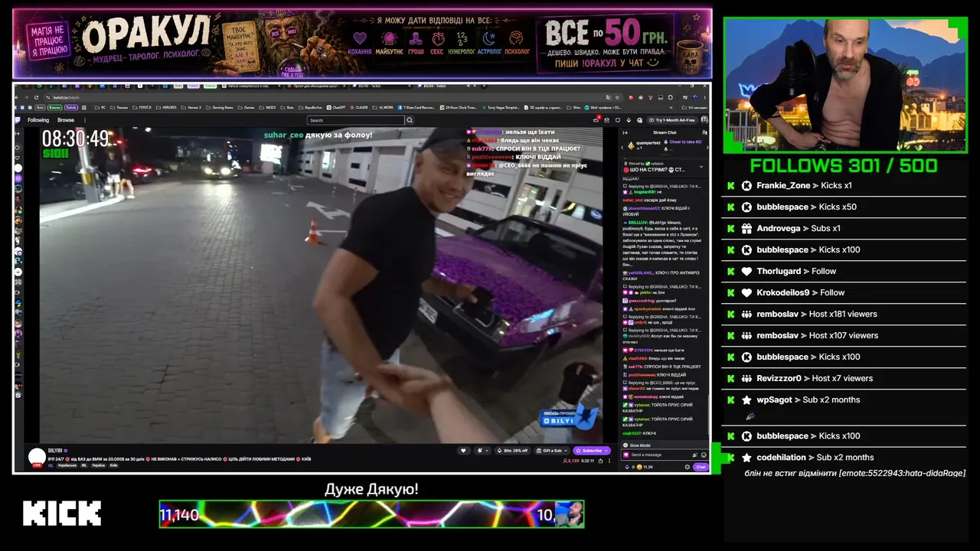Click the FOLLOWS 301 / 500 counter

click(844, 166)
